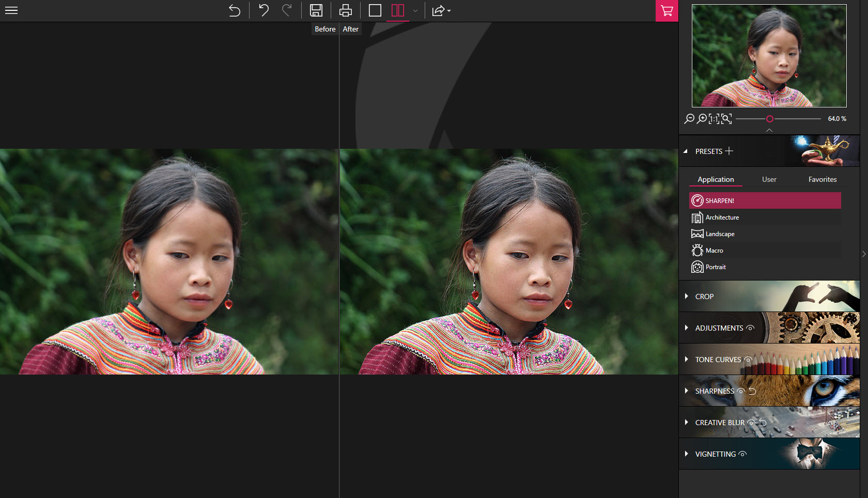The height and width of the screenshot is (498, 868).
Task: Click the zoom out magnifier
Action: (x=689, y=119)
